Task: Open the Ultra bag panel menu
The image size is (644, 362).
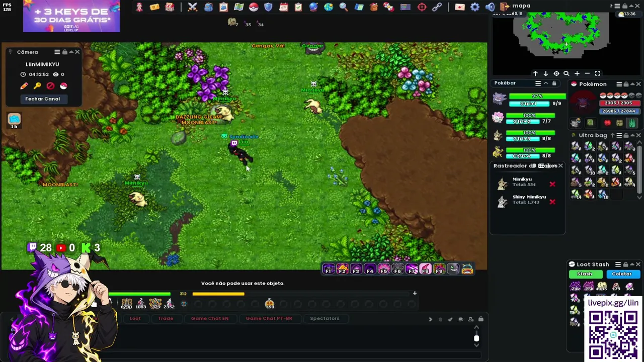Action: [619, 135]
